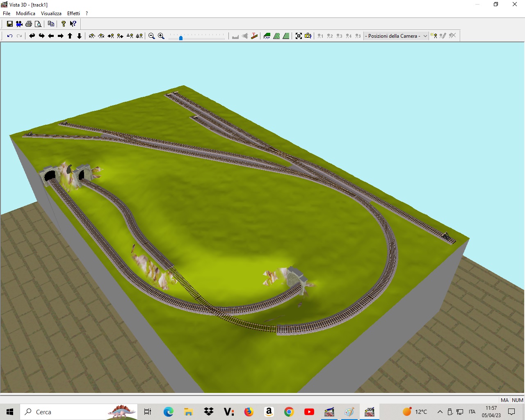Click the context help pointer button
The width and height of the screenshot is (525, 420).
coord(73,24)
